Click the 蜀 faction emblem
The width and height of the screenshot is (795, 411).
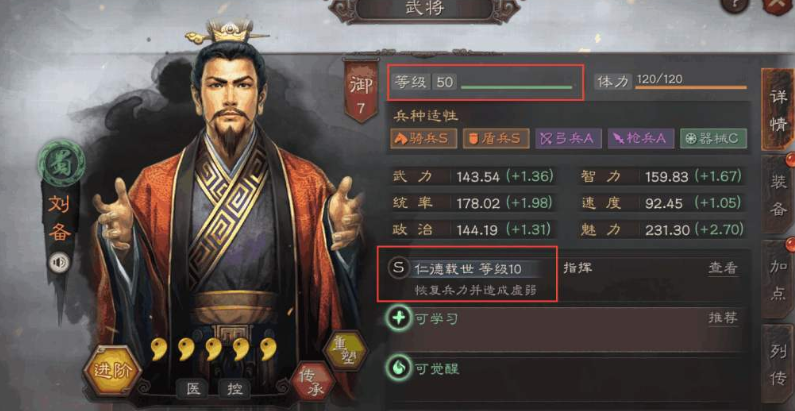point(61,163)
